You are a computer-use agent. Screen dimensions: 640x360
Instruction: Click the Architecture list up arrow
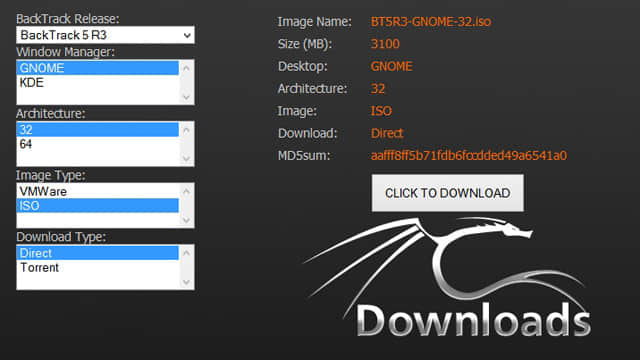[x=187, y=130]
